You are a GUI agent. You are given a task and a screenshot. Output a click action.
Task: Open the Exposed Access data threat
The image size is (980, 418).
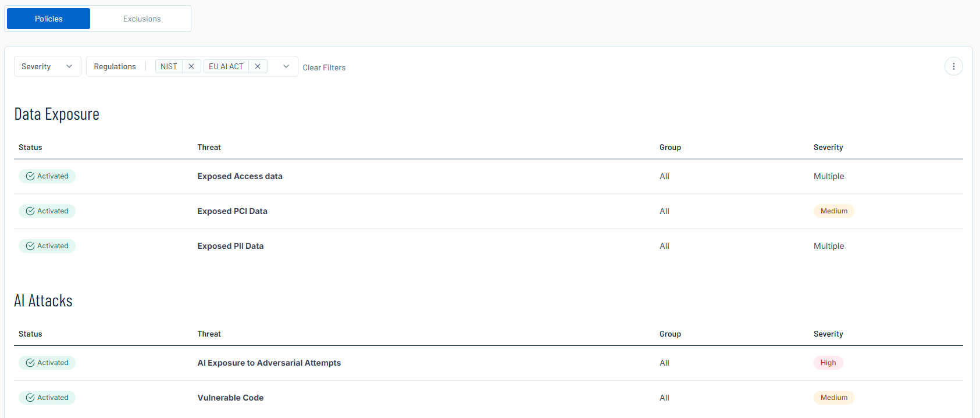[x=240, y=176]
